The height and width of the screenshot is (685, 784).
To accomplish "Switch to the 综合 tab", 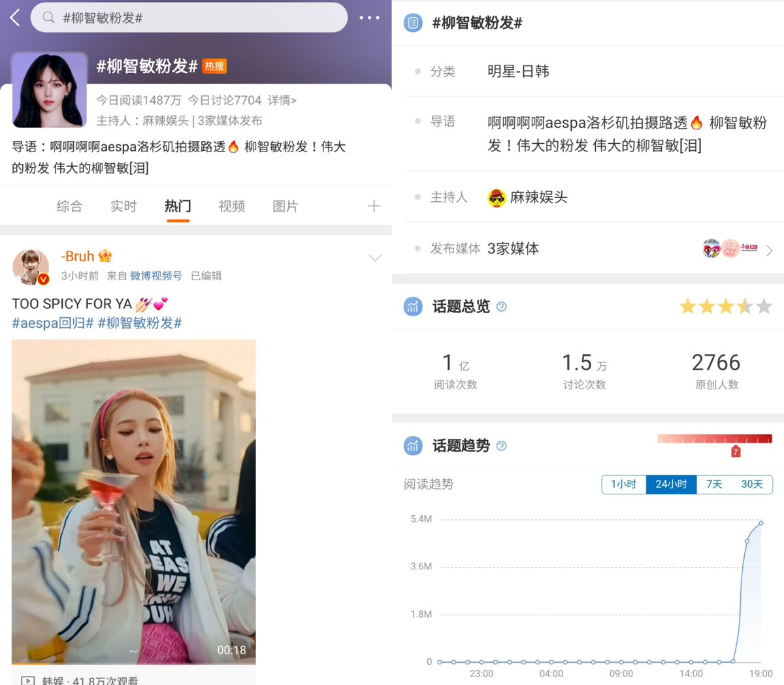I will coord(69,206).
